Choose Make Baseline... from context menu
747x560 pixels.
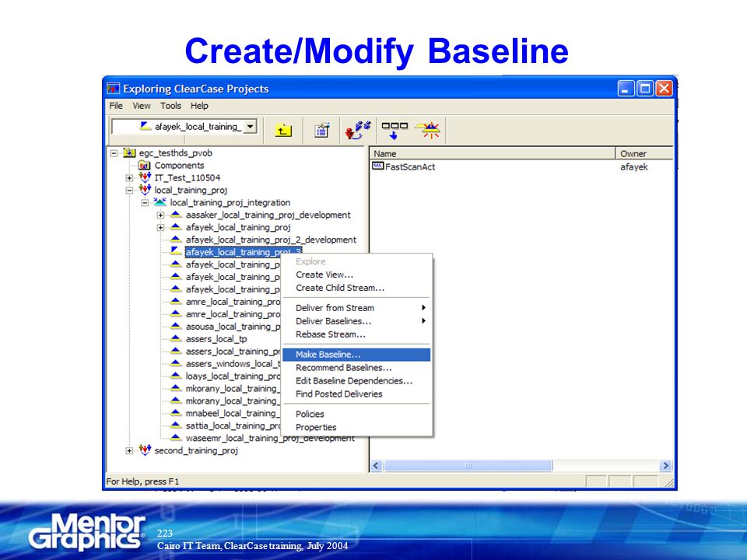click(x=356, y=355)
